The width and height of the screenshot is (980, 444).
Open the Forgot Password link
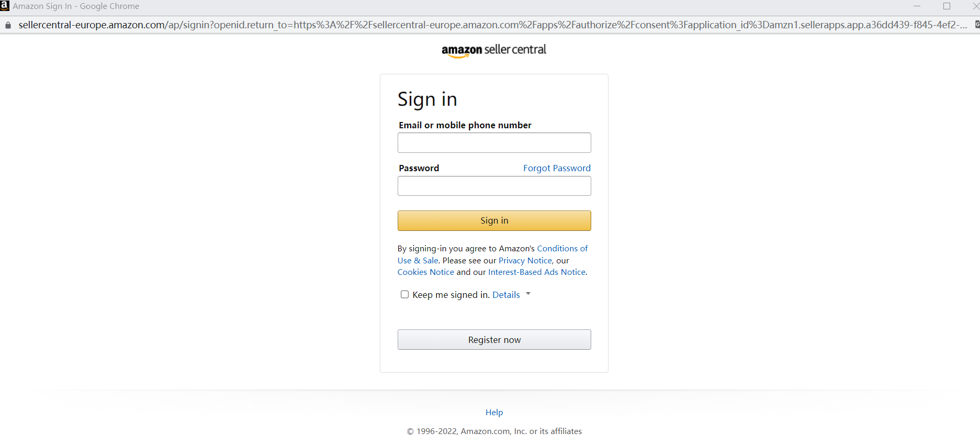tap(557, 168)
